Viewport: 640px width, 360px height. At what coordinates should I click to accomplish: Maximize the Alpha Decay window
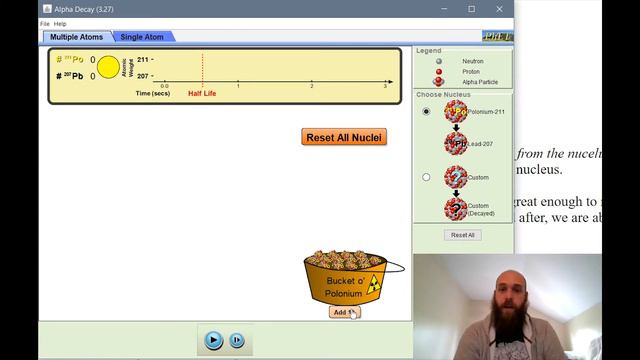click(x=471, y=9)
